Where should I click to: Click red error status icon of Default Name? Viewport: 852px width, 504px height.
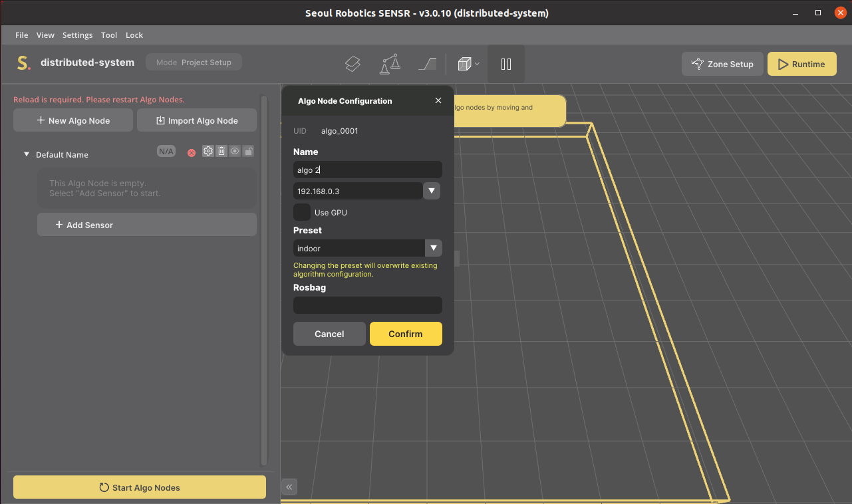192,152
